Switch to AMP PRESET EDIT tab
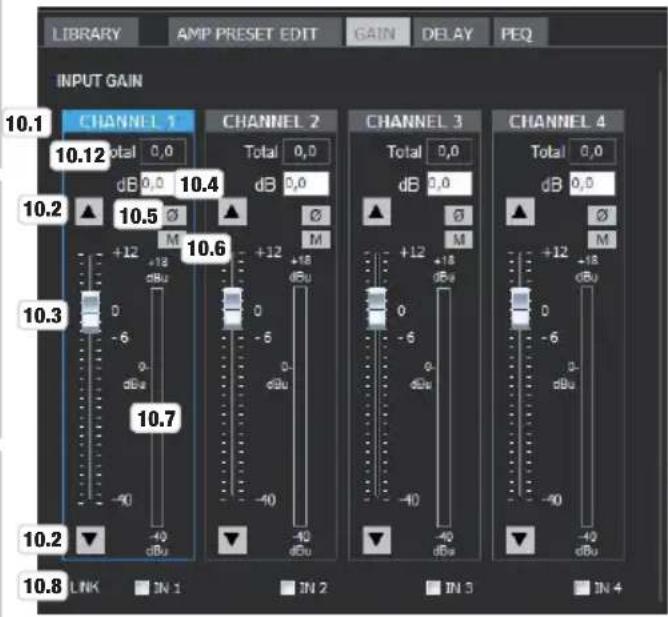The image size is (668, 617). pyautogui.click(x=255, y=33)
